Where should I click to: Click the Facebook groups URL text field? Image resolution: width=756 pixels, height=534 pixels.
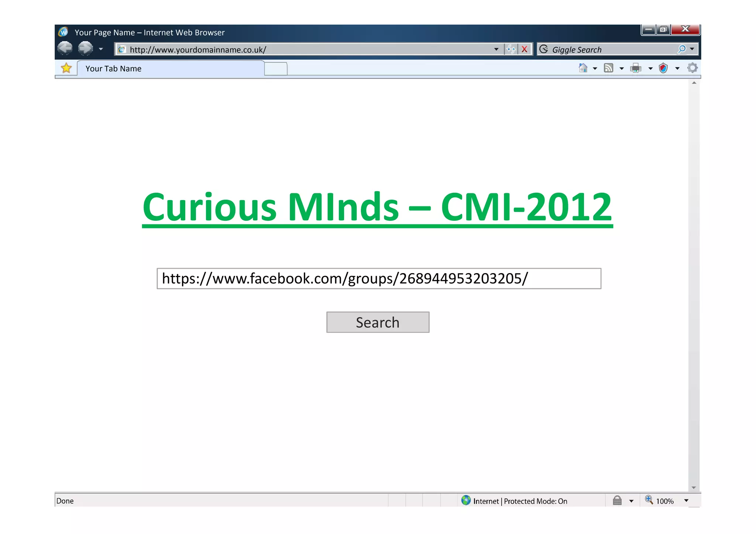click(x=379, y=279)
